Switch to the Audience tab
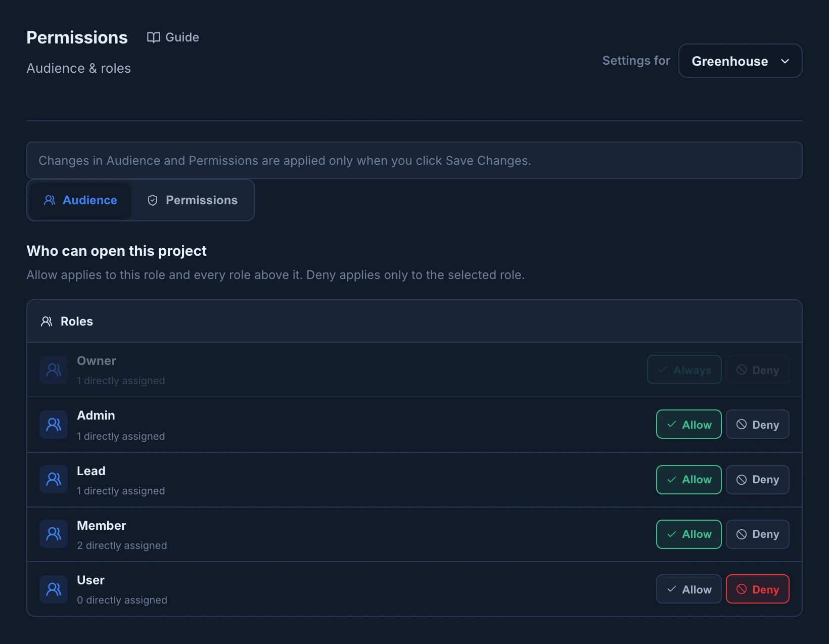 tap(80, 200)
